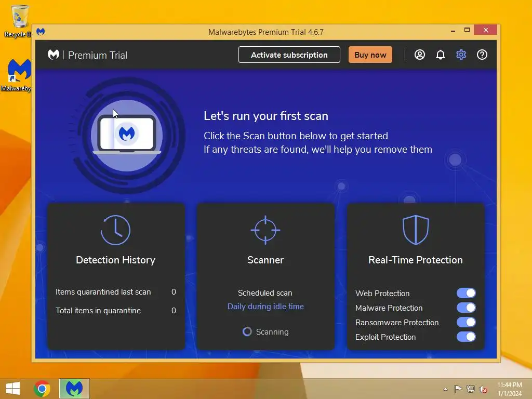Toggle Web Protection switch
Screen dimensions: 532x399
point(466,293)
